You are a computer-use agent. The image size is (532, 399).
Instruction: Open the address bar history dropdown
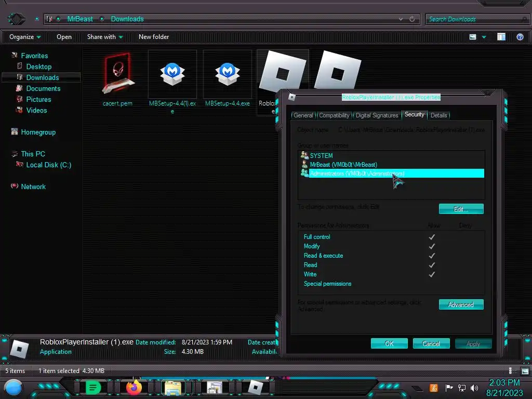coord(401,19)
